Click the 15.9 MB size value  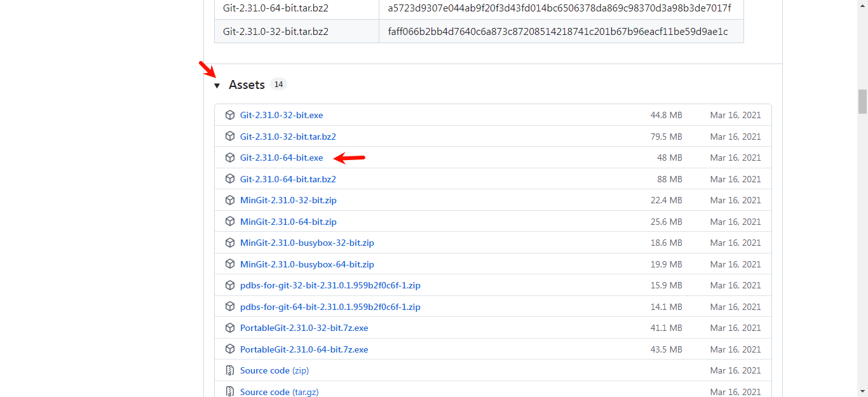[x=666, y=285]
